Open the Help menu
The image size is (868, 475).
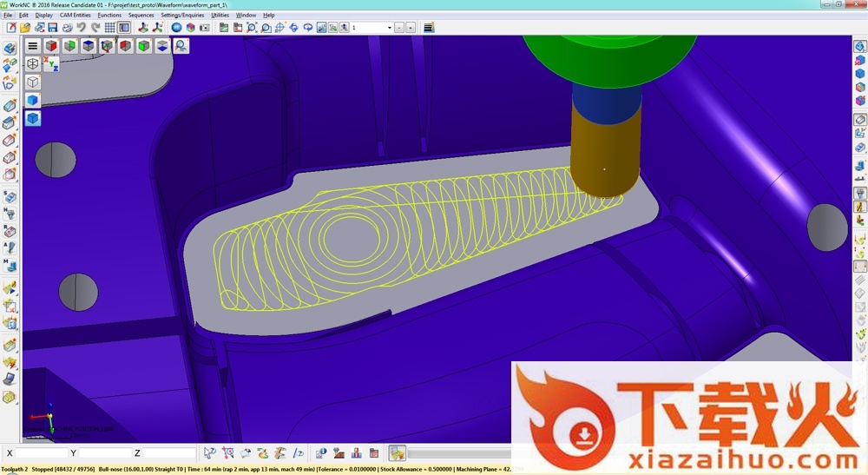pos(268,15)
